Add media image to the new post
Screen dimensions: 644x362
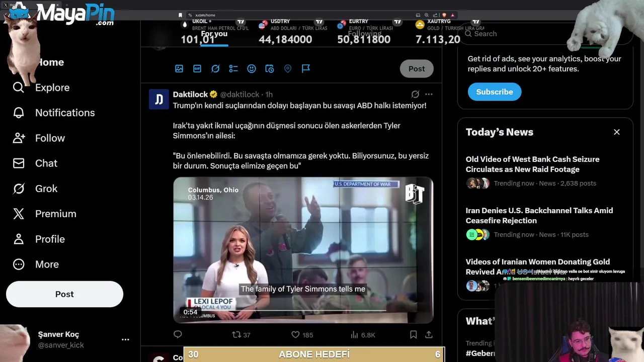point(179,68)
